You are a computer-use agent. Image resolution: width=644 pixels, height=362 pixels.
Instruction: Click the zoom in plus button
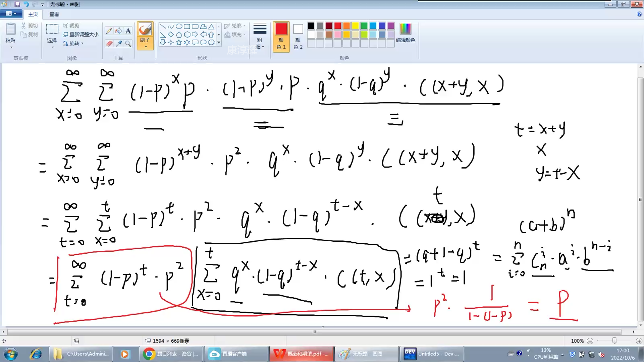[x=639, y=341]
